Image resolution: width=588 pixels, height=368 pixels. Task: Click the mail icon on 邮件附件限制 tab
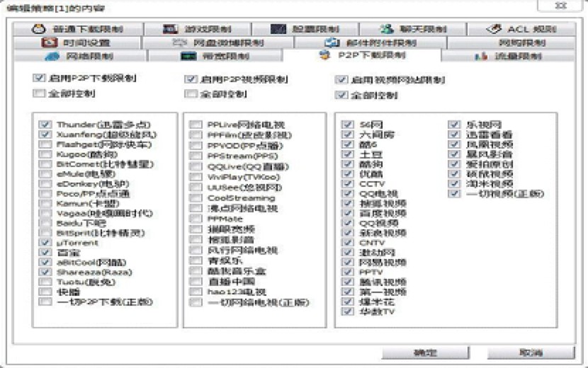(x=332, y=42)
